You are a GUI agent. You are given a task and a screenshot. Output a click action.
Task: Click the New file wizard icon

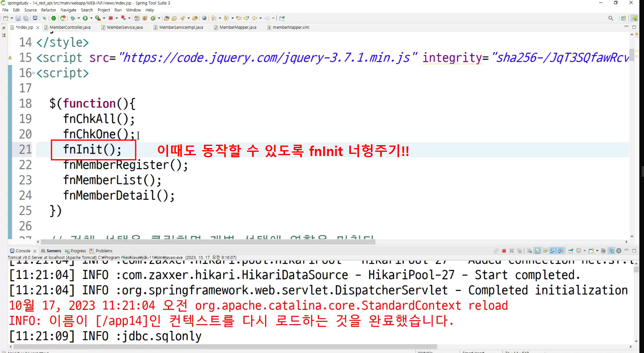pyautogui.click(x=6, y=18)
